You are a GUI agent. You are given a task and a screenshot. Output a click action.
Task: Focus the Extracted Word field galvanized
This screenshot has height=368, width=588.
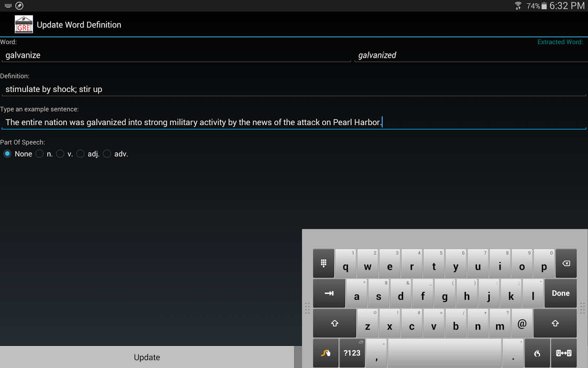coord(471,55)
